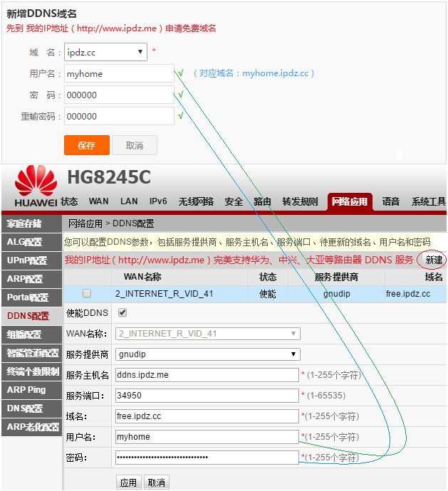The width and height of the screenshot is (448, 491).
Task: Open the LAN tab
Action: (129, 201)
